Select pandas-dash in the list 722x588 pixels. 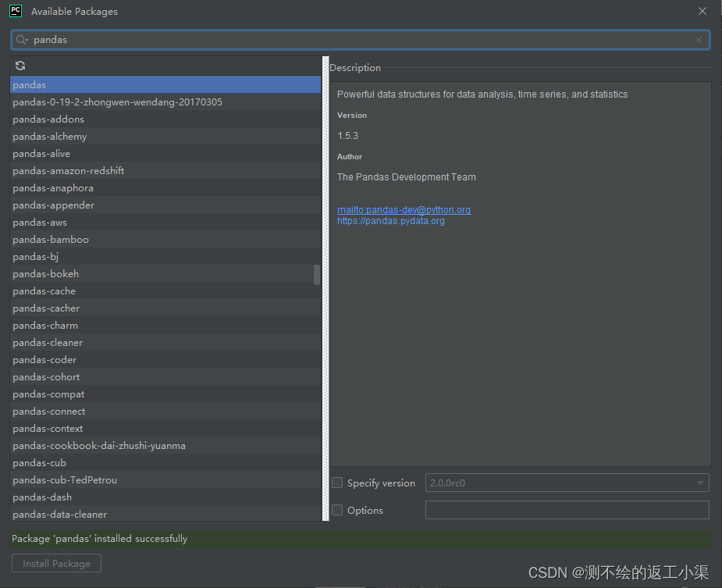[x=165, y=497]
